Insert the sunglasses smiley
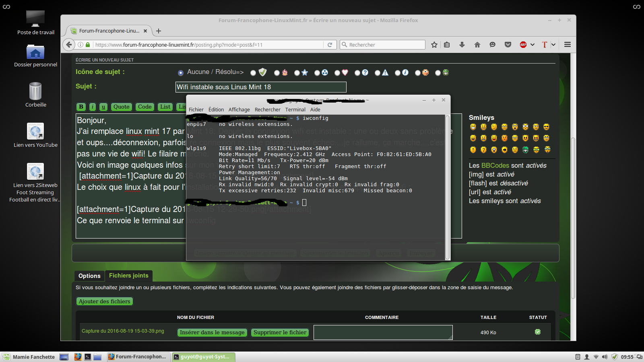Screen dimensions: 644x362 pyautogui.click(x=546, y=127)
